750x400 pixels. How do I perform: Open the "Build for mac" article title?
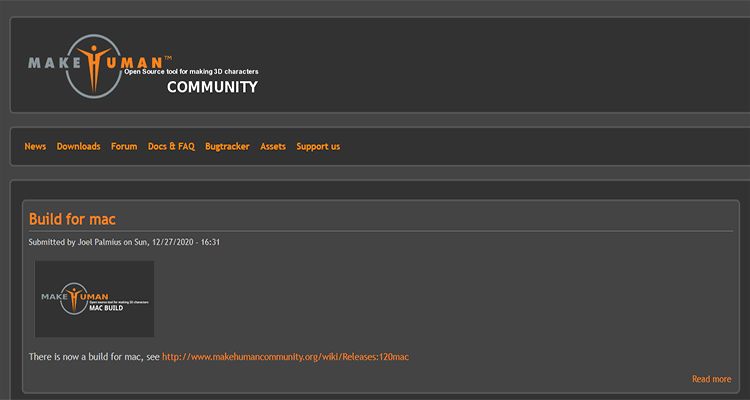(x=73, y=219)
